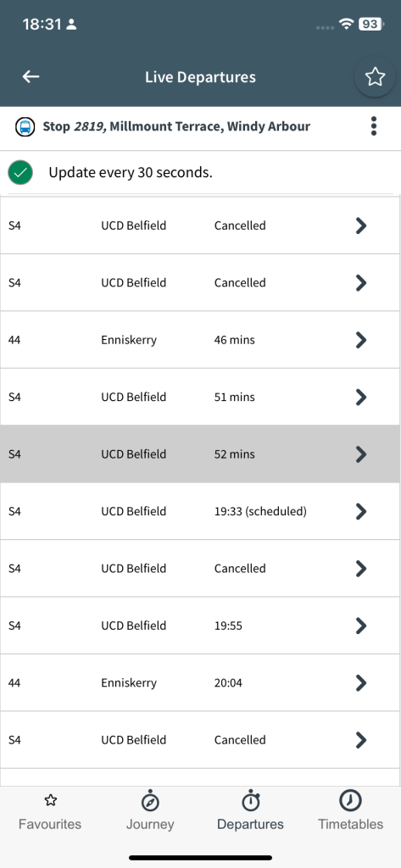Toggle the green auto-update checkmark
This screenshot has height=868, width=401.
[20, 173]
